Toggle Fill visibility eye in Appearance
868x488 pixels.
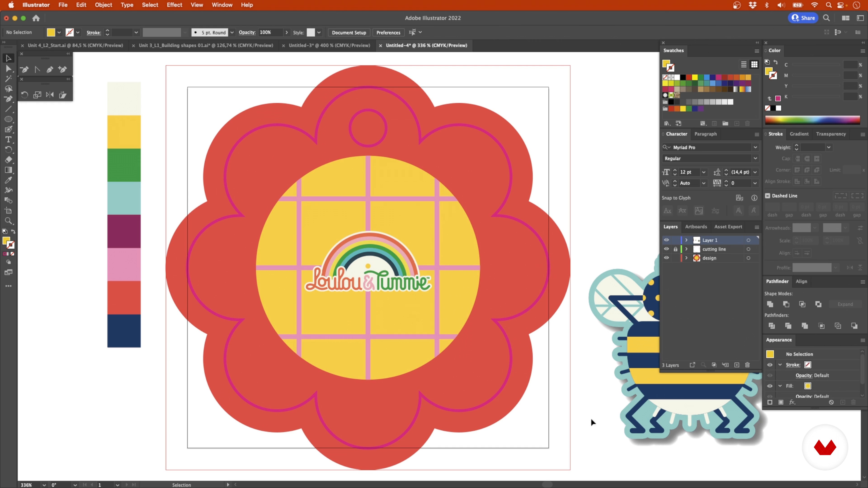pos(770,386)
